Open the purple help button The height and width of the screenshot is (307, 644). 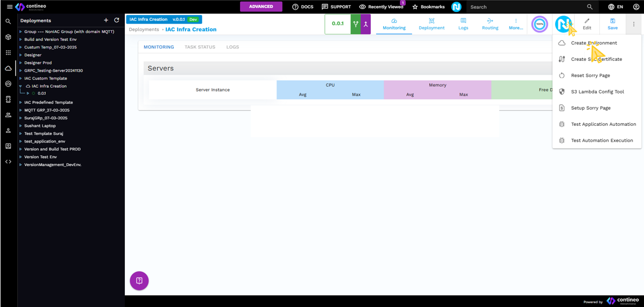point(139,281)
